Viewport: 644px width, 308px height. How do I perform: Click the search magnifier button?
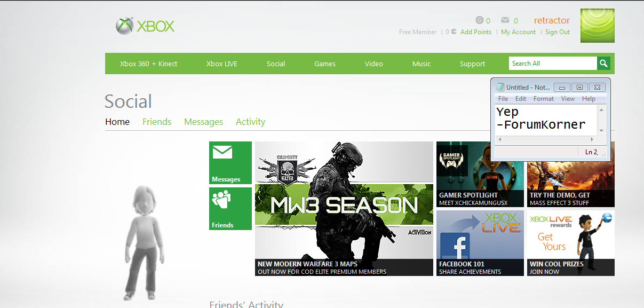(x=603, y=64)
